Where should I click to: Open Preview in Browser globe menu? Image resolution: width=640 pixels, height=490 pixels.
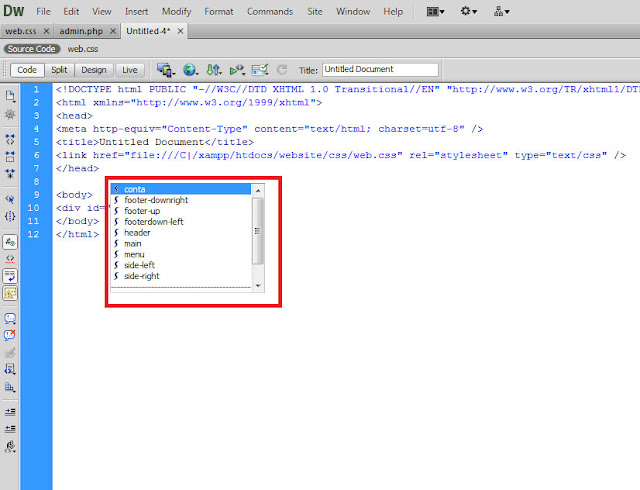[190, 70]
